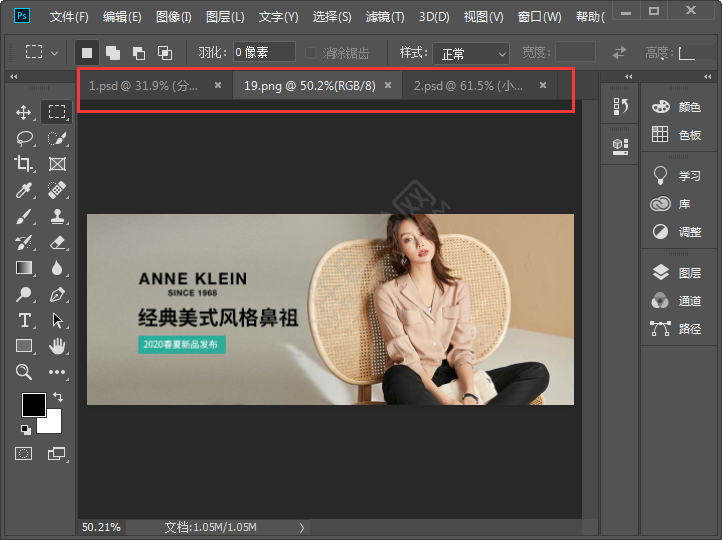The width and height of the screenshot is (722, 540).
Task: Select the Quick Selection tool
Action: 57,138
